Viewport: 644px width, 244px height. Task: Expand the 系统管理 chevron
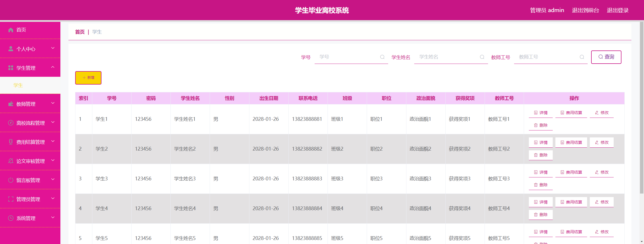coord(53,217)
